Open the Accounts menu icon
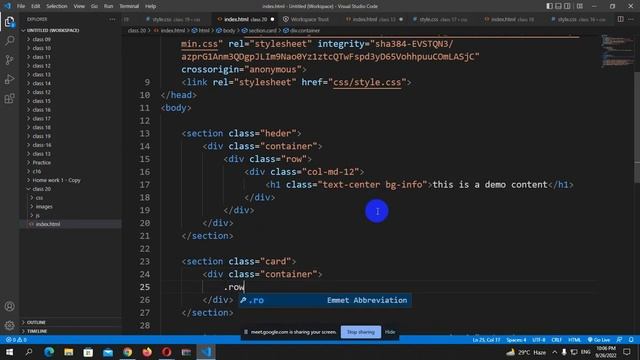 tap(9, 306)
